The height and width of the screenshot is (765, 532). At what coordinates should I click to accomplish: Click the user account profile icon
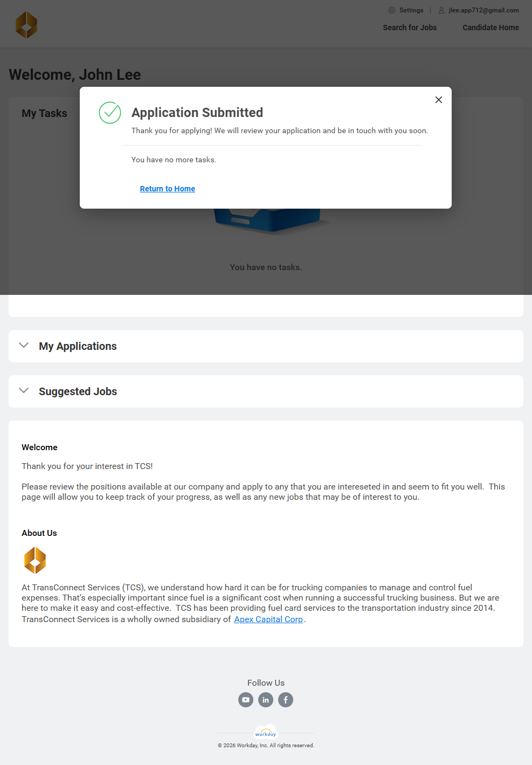(441, 10)
